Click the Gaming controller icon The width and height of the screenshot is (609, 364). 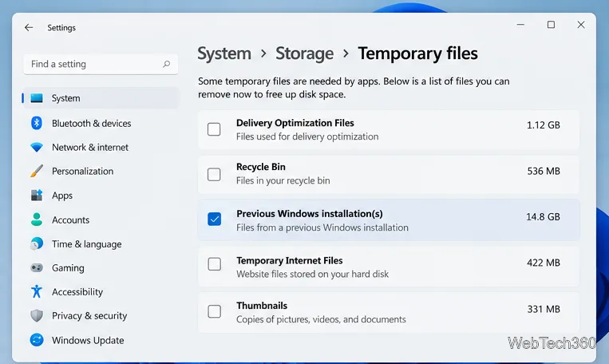(x=37, y=267)
